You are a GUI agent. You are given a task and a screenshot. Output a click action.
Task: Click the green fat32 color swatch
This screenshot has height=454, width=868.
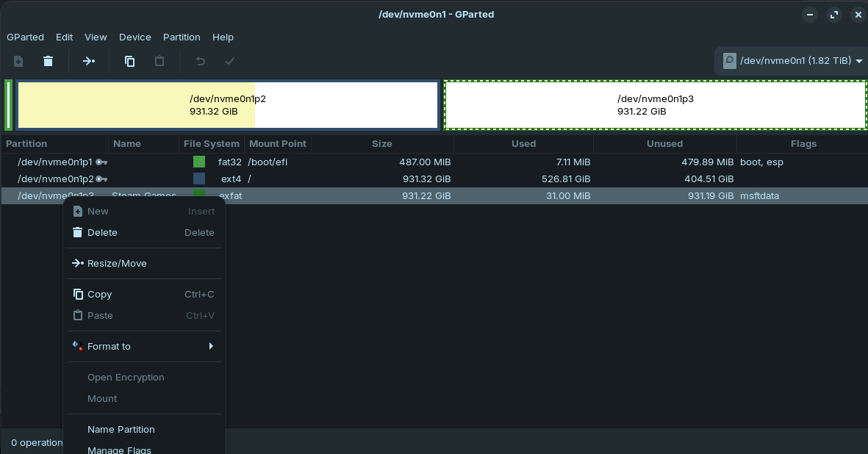(x=199, y=162)
